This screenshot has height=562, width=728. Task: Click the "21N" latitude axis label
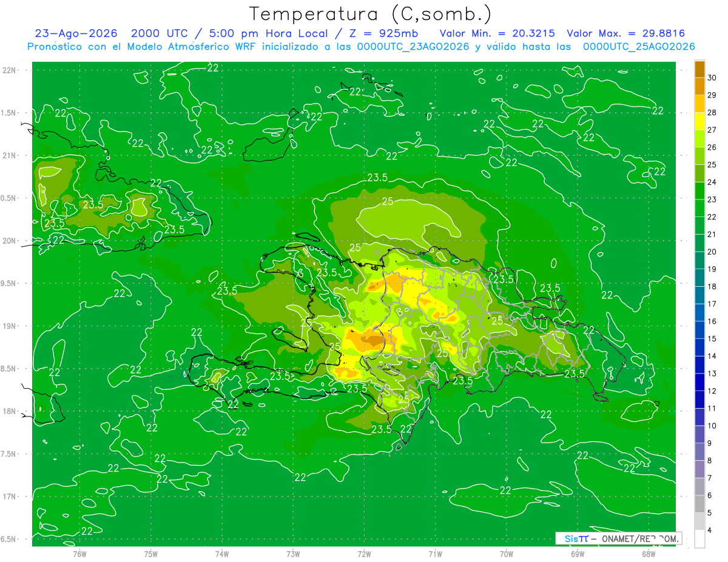[x=9, y=155]
